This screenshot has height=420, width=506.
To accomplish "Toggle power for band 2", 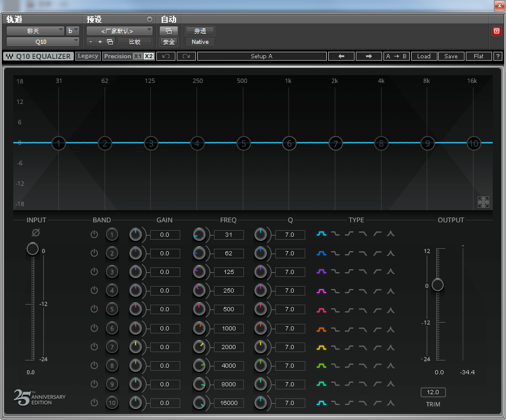I will [94, 253].
